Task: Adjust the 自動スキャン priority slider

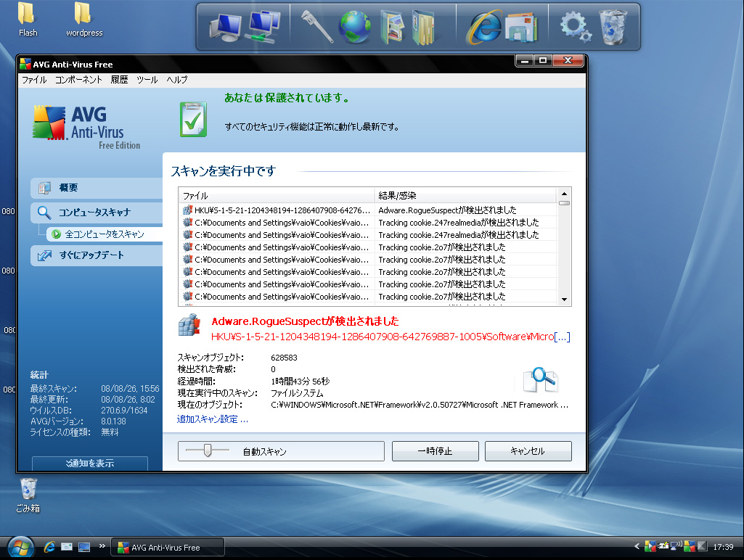Action: (208, 450)
